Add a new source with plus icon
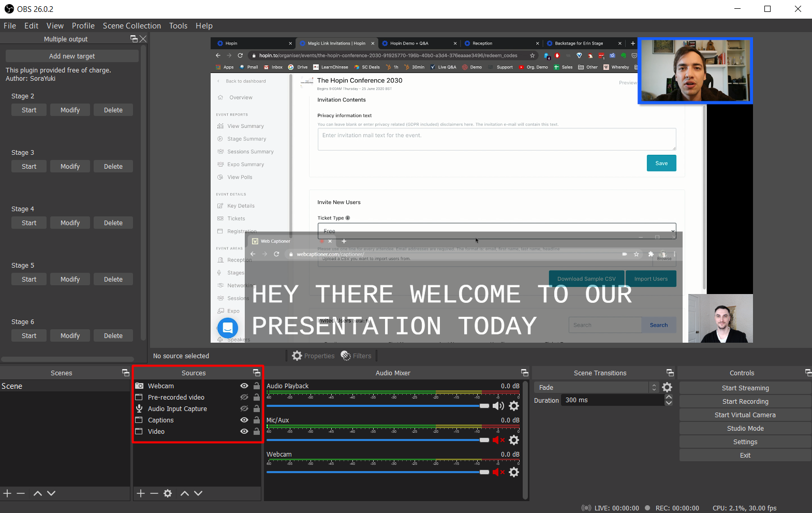Viewport: 812px width, 513px height. pyautogui.click(x=141, y=493)
